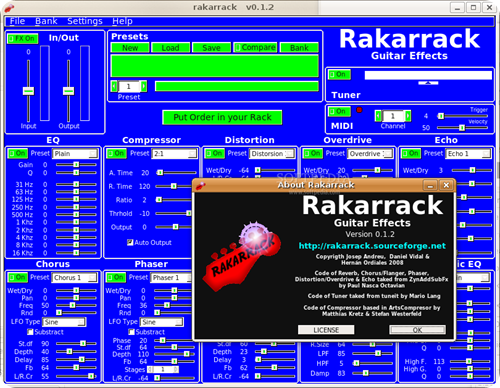The height and width of the screenshot is (388, 500).
Task: Toggle the Tuner On button
Action: click(339, 74)
